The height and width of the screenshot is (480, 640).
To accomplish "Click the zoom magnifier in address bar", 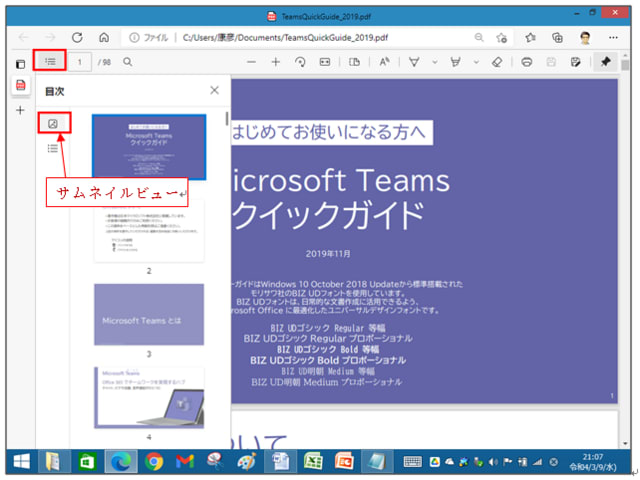I will point(479,38).
